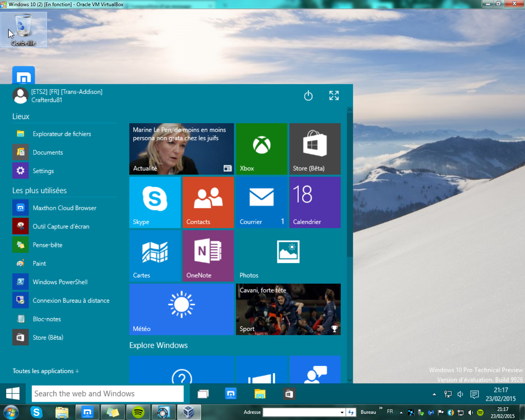Click the FR language indicator on host taskbar
Screen dimensions: 525x420
pos(390,411)
